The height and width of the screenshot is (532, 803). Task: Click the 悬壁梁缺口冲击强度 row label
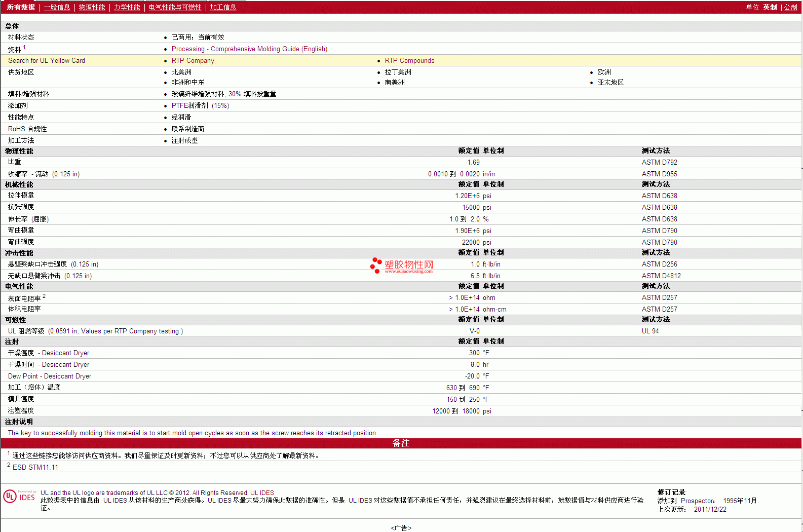[x=53, y=264]
